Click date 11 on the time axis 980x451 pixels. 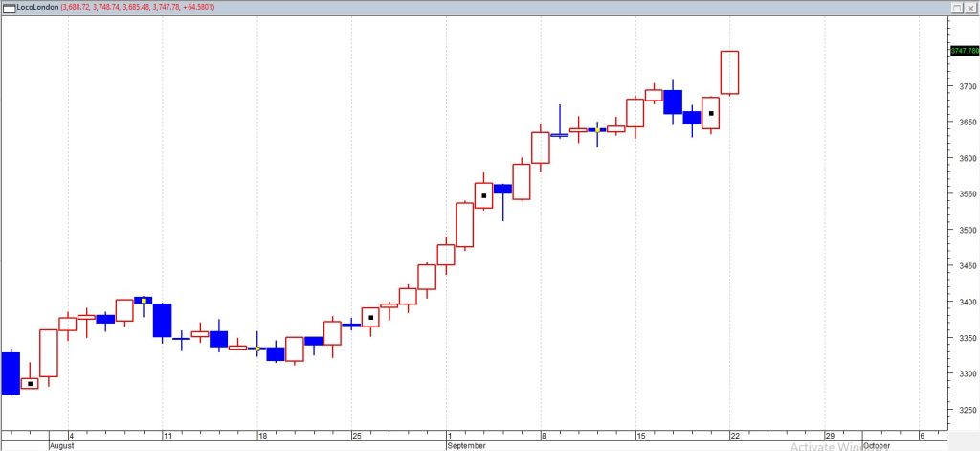(x=167, y=435)
